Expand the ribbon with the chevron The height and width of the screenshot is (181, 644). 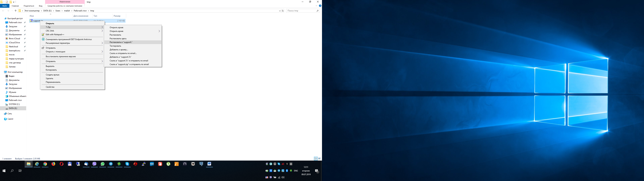316,6
